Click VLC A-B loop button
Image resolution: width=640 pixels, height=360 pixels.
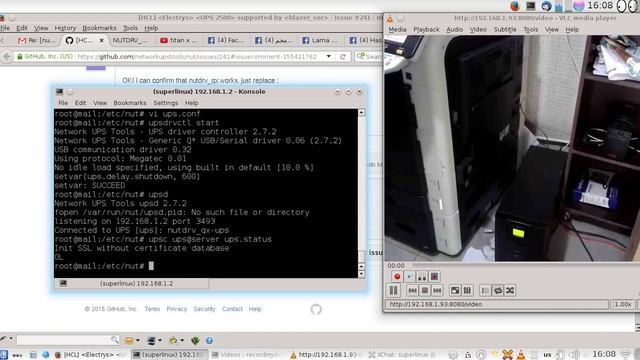[422, 277]
